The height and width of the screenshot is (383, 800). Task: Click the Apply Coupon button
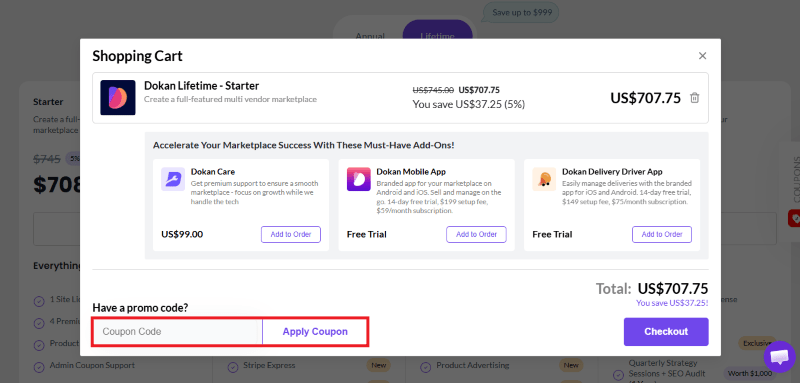point(315,331)
